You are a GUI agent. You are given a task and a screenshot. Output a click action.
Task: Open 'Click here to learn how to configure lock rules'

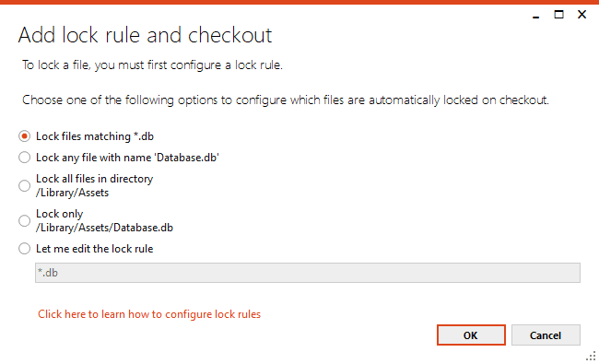[x=149, y=314]
